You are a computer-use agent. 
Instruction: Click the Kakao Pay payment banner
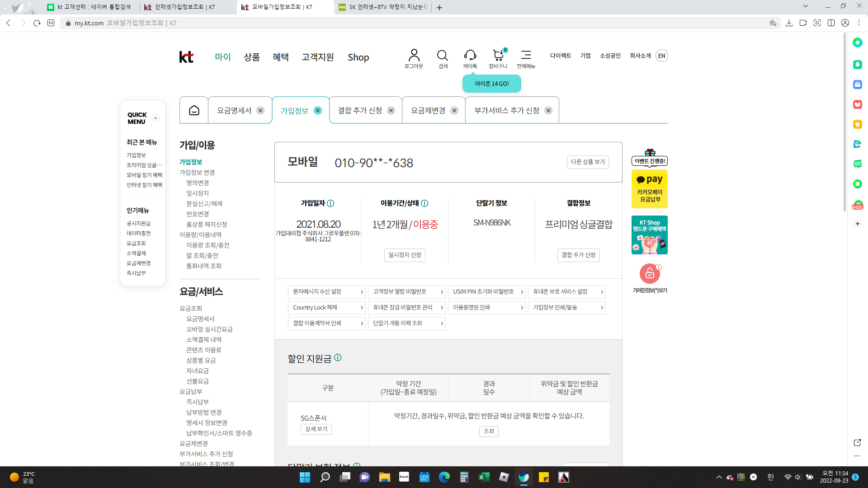point(650,189)
